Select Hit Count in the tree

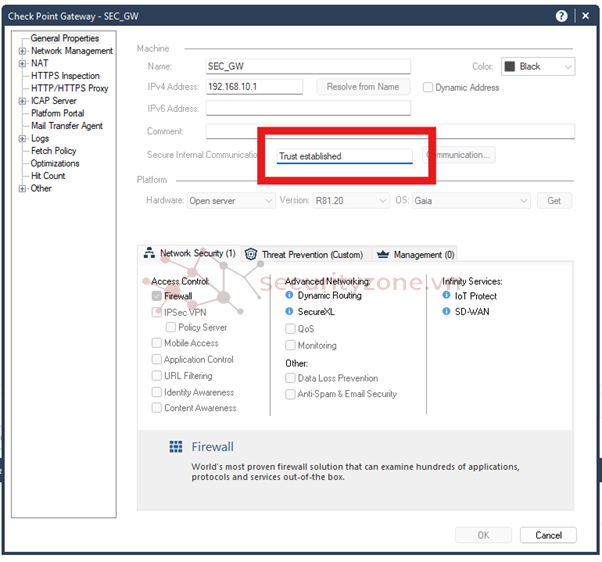click(48, 176)
